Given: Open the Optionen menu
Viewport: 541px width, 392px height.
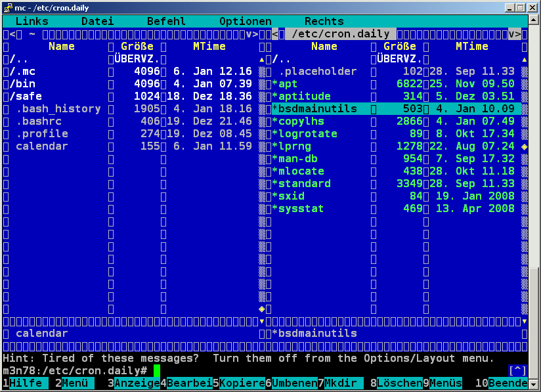Looking at the screenshot, I should (245, 22).
